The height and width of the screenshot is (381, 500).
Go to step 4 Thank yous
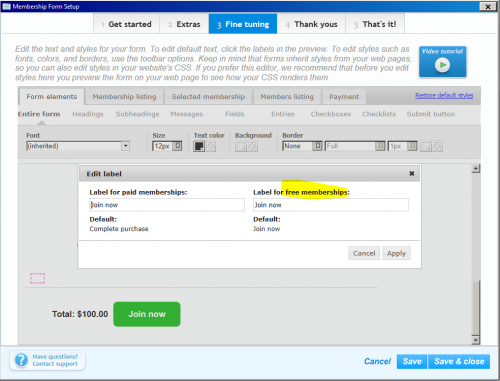click(x=311, y=24)
